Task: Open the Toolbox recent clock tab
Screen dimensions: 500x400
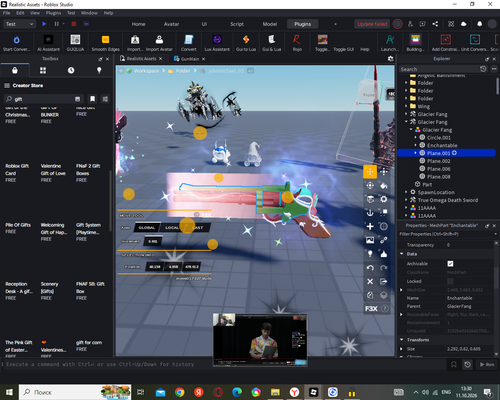Action: coord(71,70)
